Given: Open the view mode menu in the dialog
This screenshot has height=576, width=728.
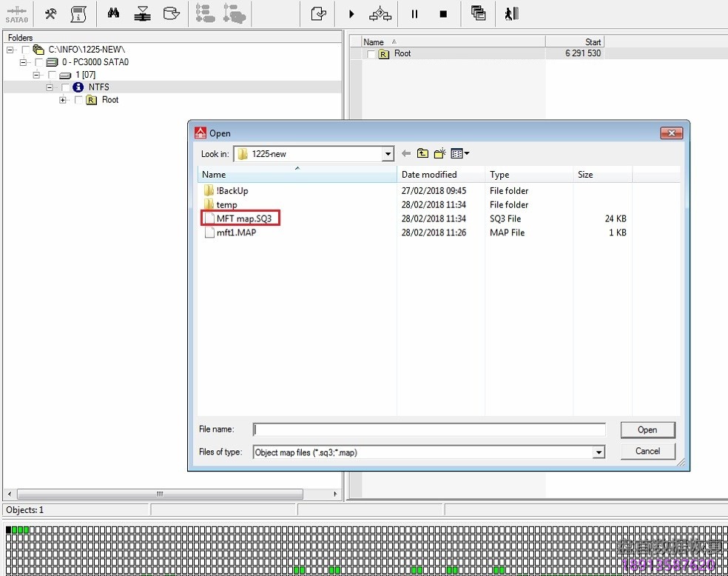Looking at the screenshot, I should click(x=458, y=153).
